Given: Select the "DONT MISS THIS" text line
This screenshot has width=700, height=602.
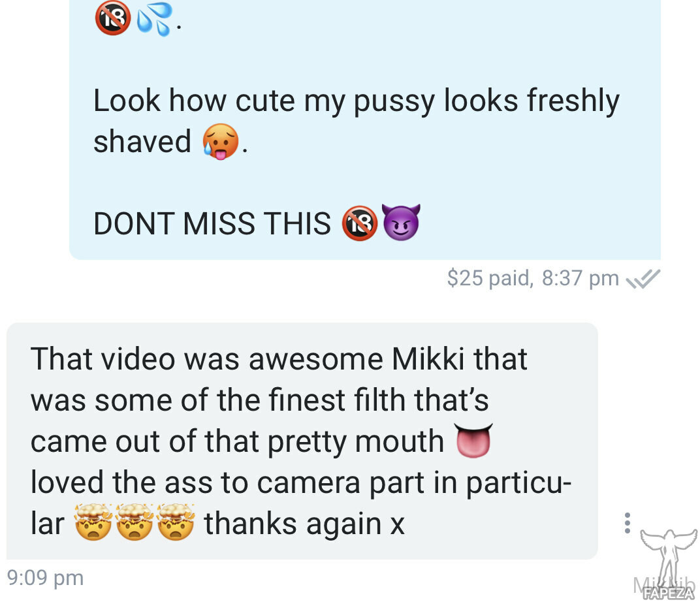Looking at the screenshot, I should point(212,223).
